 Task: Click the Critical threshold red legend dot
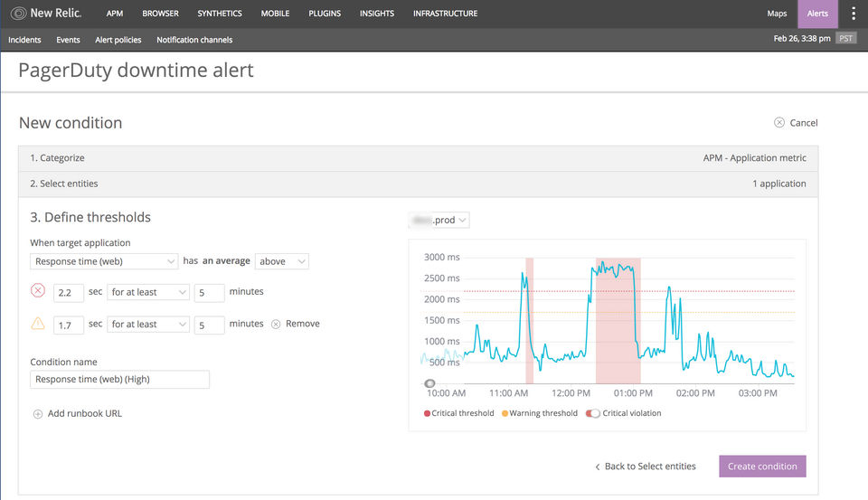(427, 413)
